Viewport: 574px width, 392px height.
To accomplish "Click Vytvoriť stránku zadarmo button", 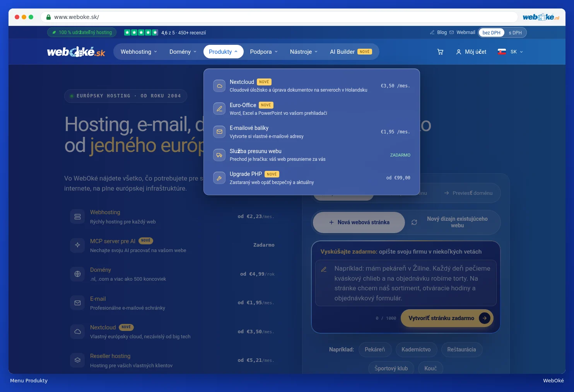I will coord(447,318).
